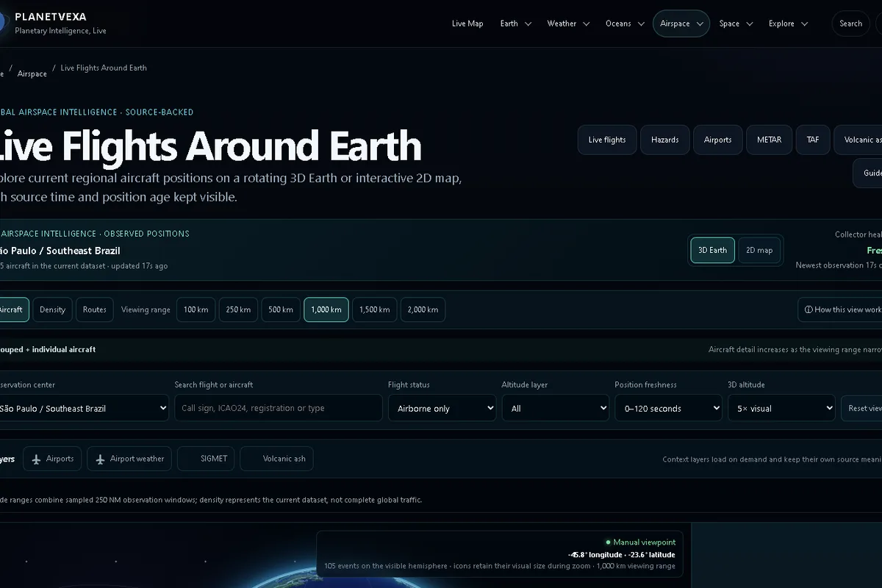Image resolution: width=882 pixels, height=588 pixels.
Task: Go to the Airspace breadcrumb link
Action: pyautogui.click(x=32, y=73)
